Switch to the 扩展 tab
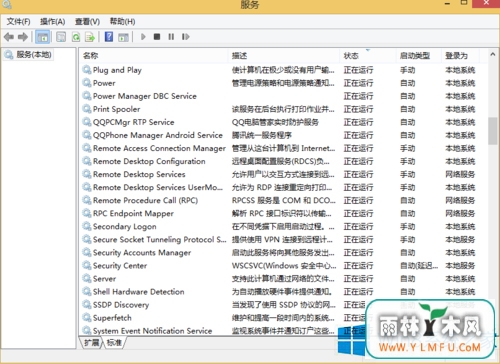The height and width of the screenshot is (364, 500). [x=91, y=342]
